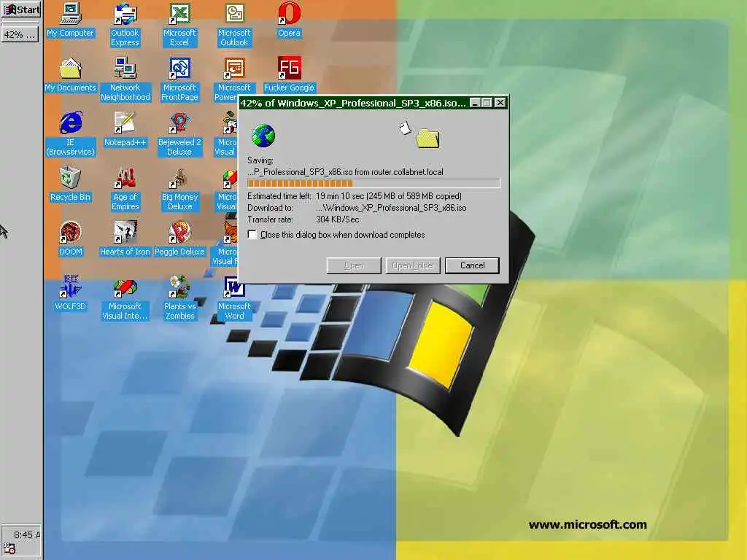The width and height of the screenshot is (747, 560).
Task: Open the Recycle Bin
Action: tap(71, 184)
